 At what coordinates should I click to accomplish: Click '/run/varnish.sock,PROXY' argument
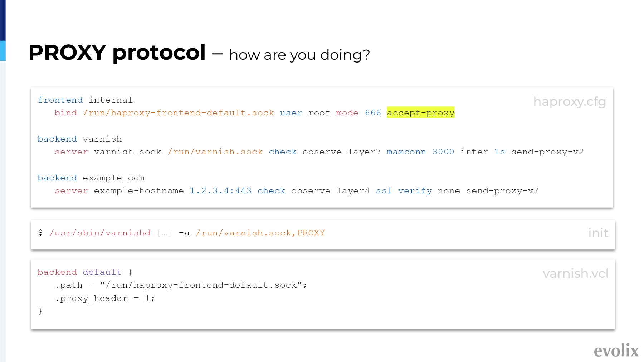[260, 233]
